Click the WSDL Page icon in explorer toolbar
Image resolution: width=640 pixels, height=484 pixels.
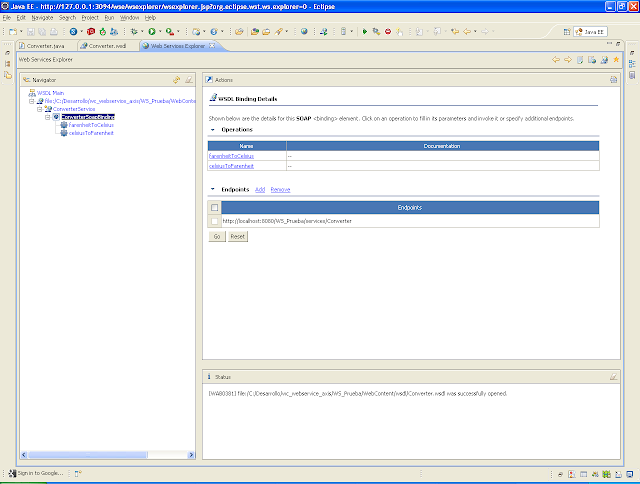(x=604, y=60)
